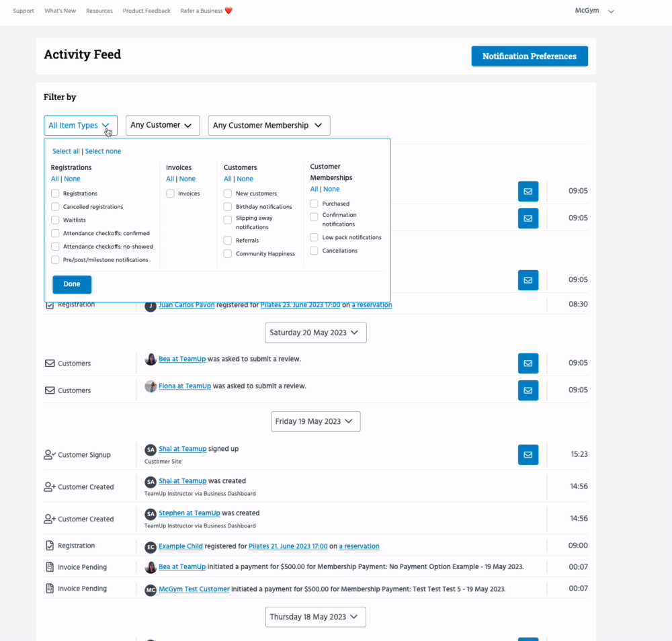Expand the Any Customer Membership filter
Image resolution: width=672 pixels, height=641 pixels.
pyautogui.click(x=269, y=126)
